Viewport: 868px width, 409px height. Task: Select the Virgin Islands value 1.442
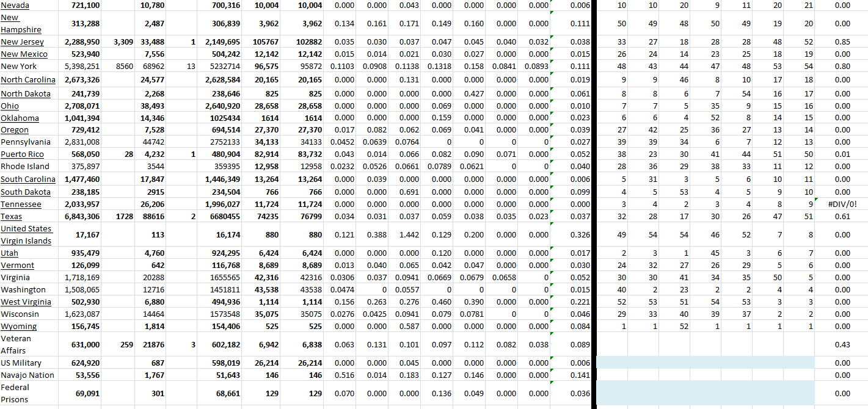point(409,234)
